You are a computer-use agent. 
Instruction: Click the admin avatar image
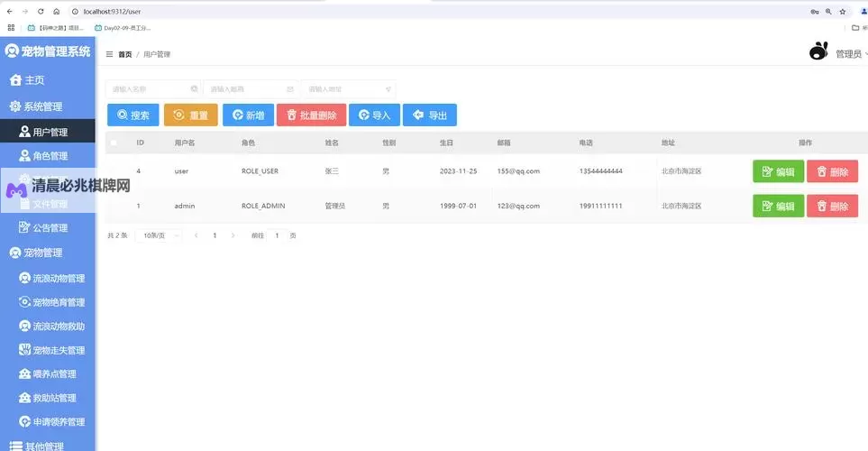[x=818, y=51]
